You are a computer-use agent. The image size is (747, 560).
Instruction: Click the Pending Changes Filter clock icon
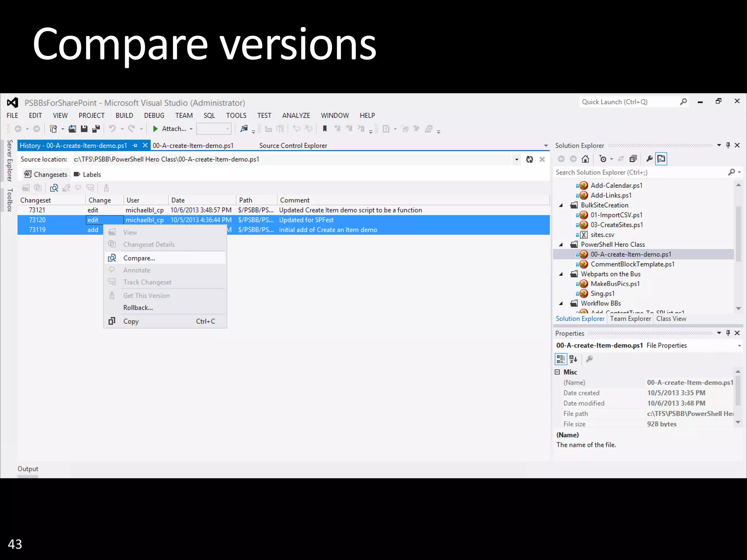603,159
